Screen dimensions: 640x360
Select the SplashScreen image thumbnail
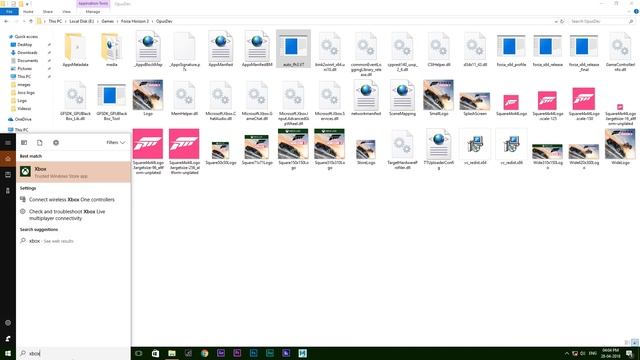[x=475, y=104]
